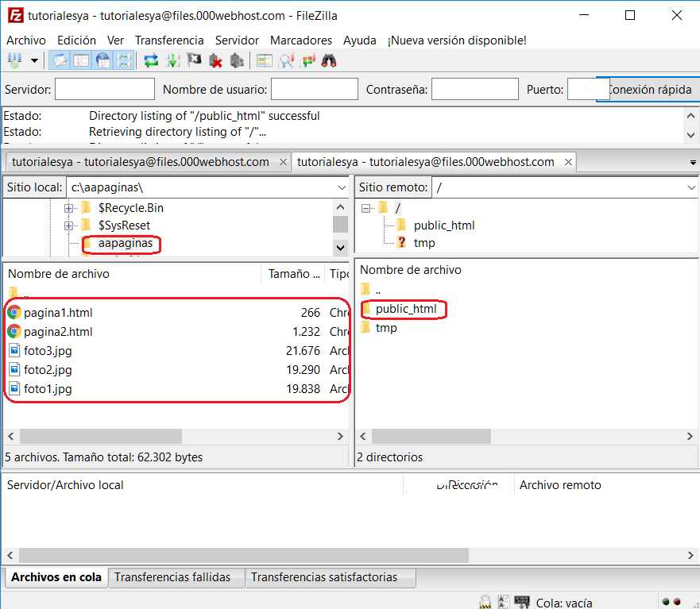700x609 pixels.
Task: Switch to Archivos en cola tab
Action: 56,577
